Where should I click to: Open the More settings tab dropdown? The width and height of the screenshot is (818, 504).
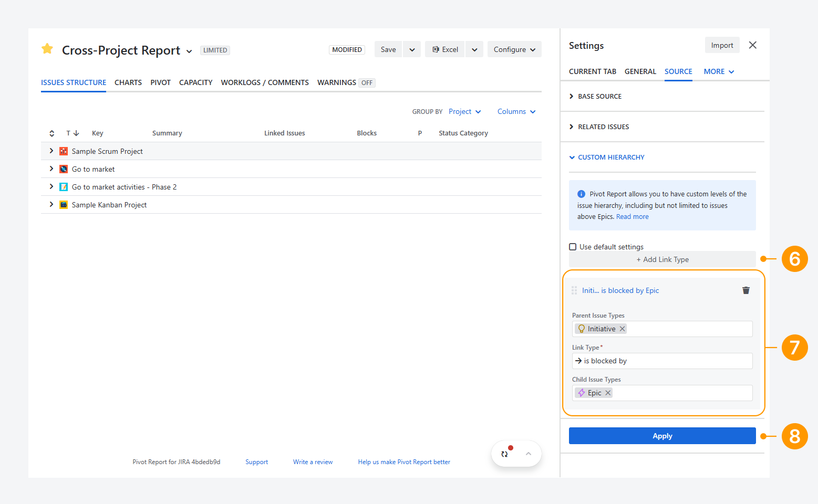tap(719, 71)
